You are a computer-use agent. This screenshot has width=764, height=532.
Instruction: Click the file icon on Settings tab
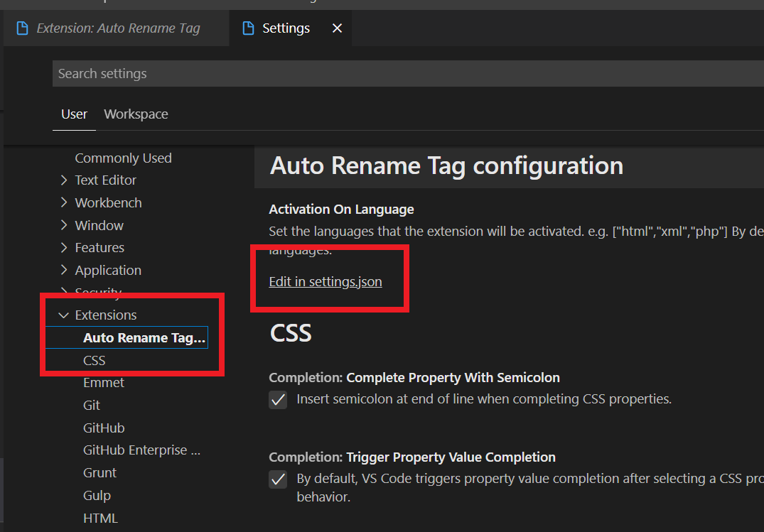(x=248, y=28)
